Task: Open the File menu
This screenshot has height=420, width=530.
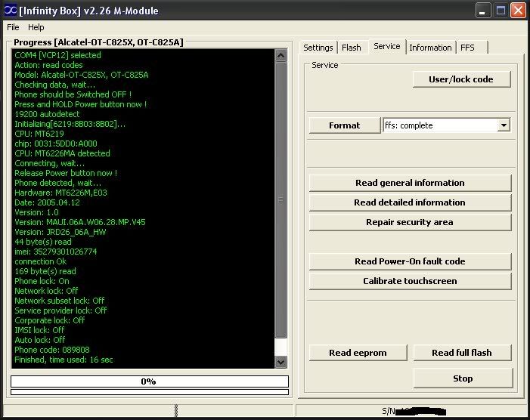Action: (13, 27)
